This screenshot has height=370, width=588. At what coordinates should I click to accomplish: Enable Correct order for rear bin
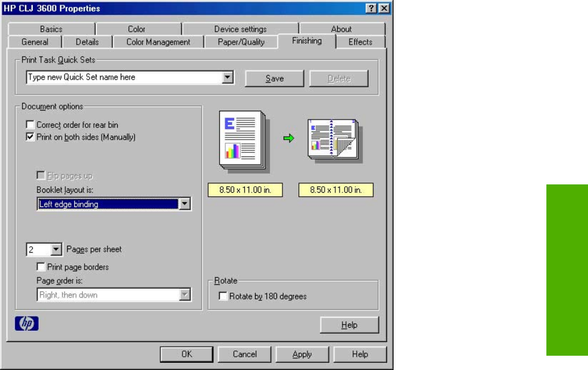point(30,124)
